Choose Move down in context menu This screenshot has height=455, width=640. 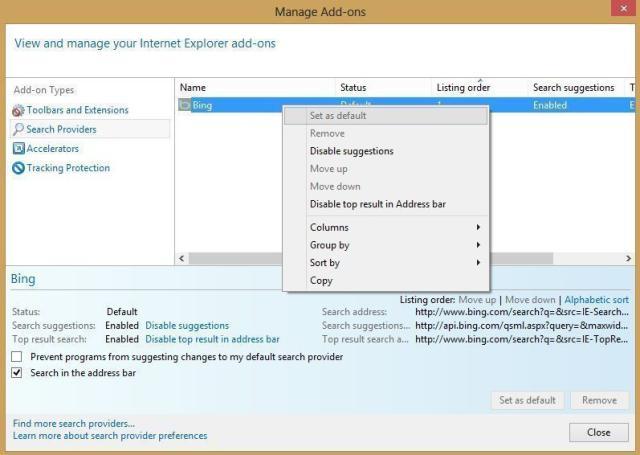[386, 186]
